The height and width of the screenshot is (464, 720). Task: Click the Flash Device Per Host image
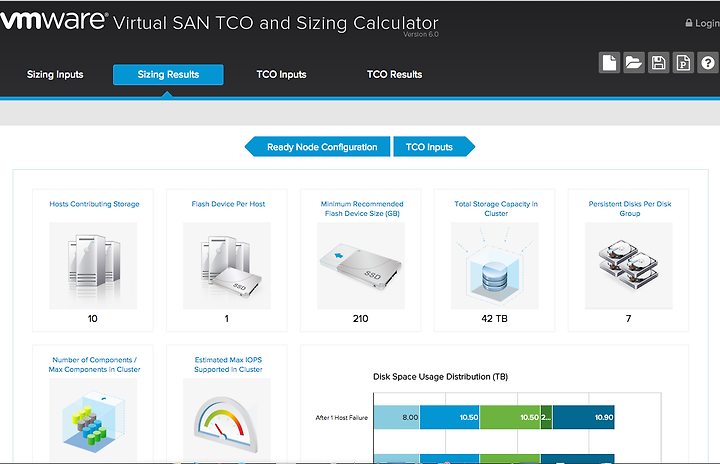(227, 266)
